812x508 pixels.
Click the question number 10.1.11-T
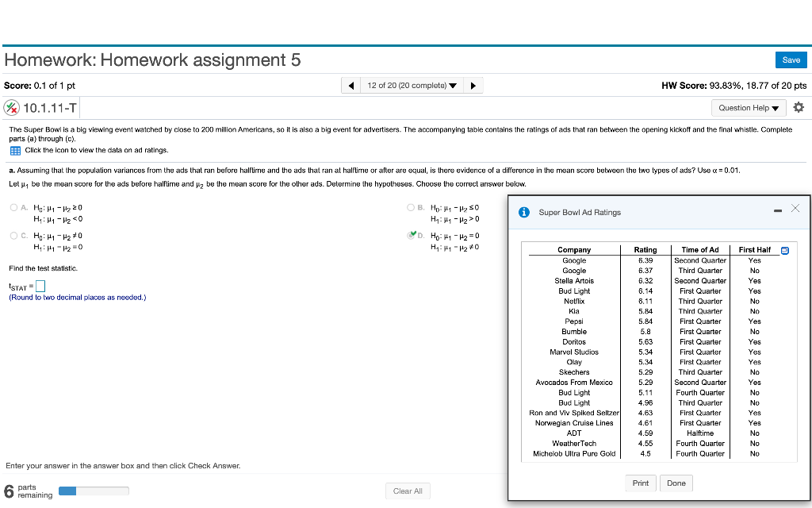[x=50, y=108]
